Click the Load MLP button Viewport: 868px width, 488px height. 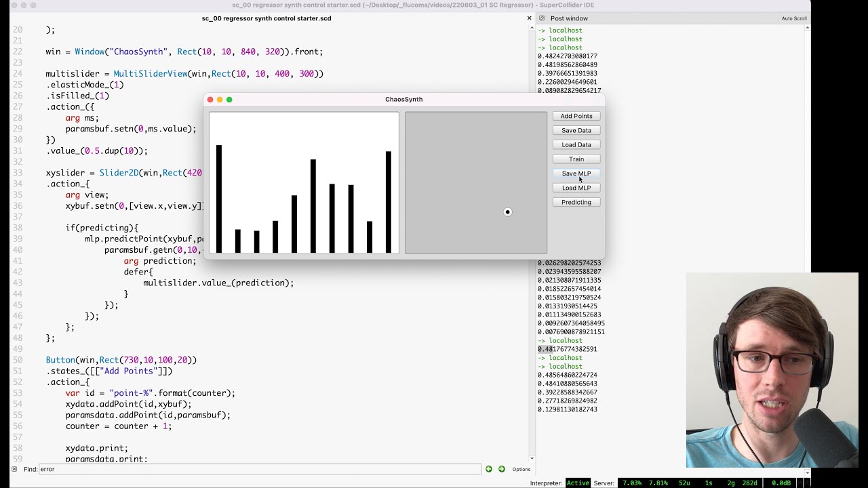[576, 188]
